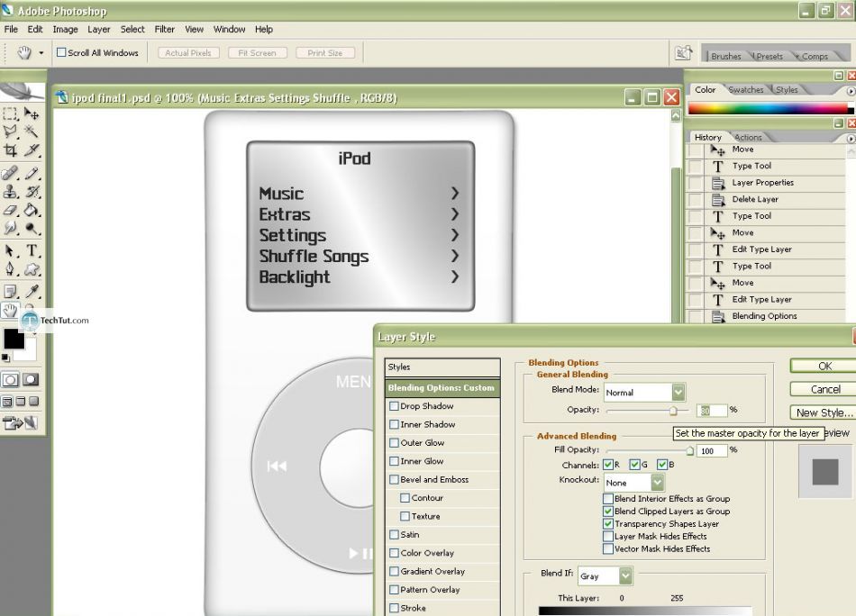The image size is (856, 616).
Task: Enable the Outer Glow effect
Action: (x=394, y=442)
